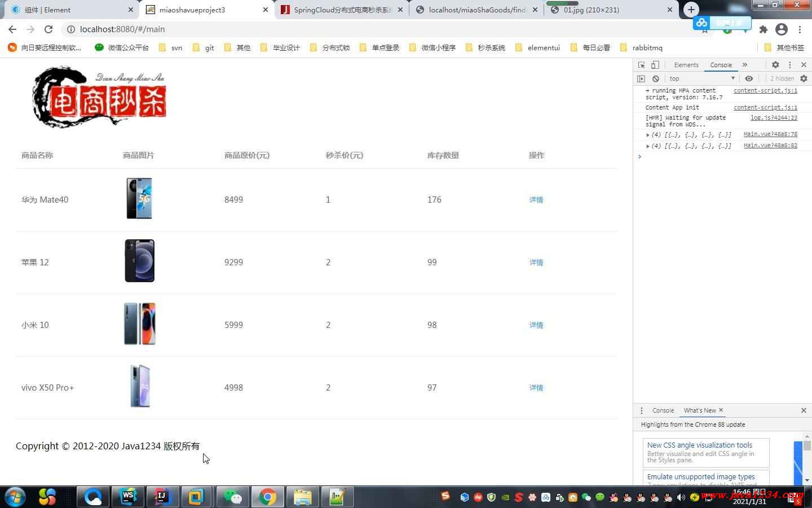
Task: Click the volume speaker tray icon
Action: pyautogui.click(x=681, y=497)
